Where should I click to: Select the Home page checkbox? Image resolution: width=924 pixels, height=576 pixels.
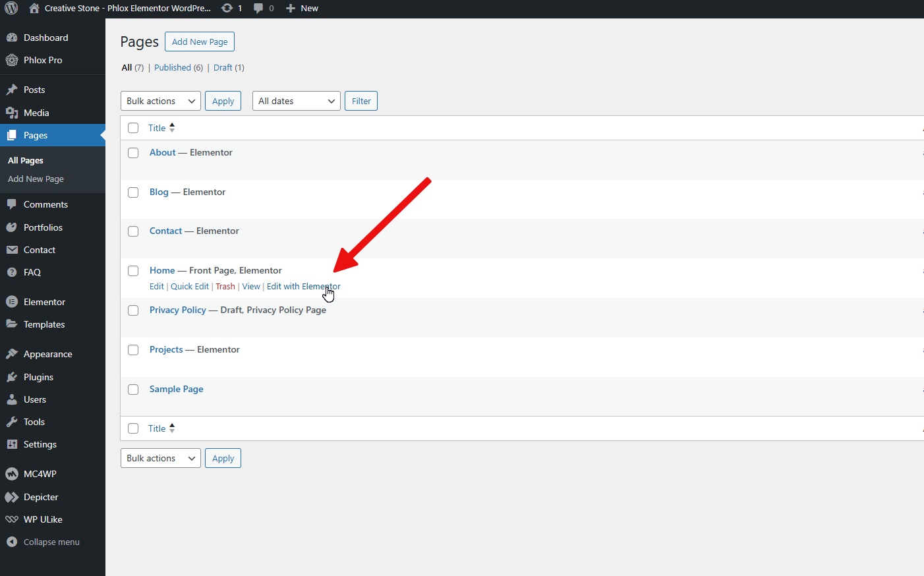(133, 271)
